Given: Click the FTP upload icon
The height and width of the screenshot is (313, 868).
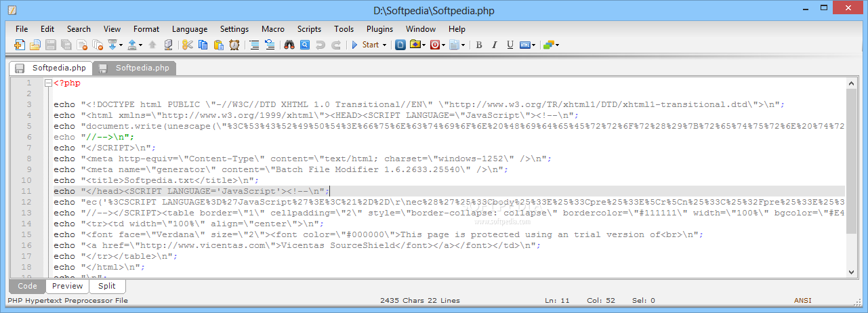Looking at the screenshot, I should pos(133,45).
